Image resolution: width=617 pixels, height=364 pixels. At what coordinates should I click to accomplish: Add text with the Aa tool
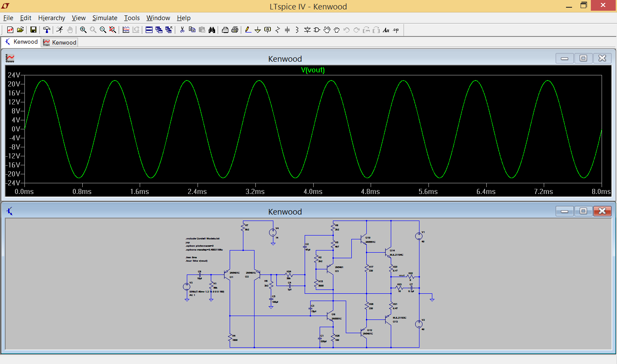coord(386,30)
